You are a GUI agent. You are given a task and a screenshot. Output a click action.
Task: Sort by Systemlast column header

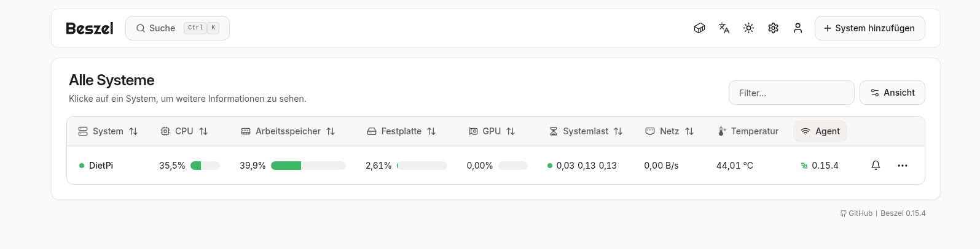click(586, 131)
